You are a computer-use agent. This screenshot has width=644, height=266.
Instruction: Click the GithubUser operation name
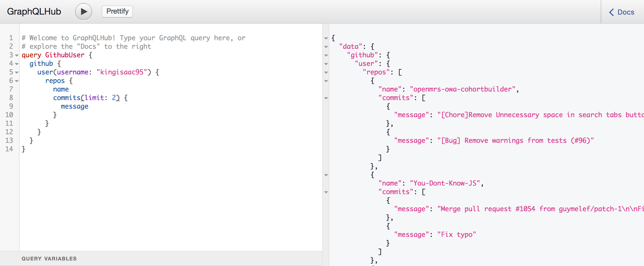(65, 55)
